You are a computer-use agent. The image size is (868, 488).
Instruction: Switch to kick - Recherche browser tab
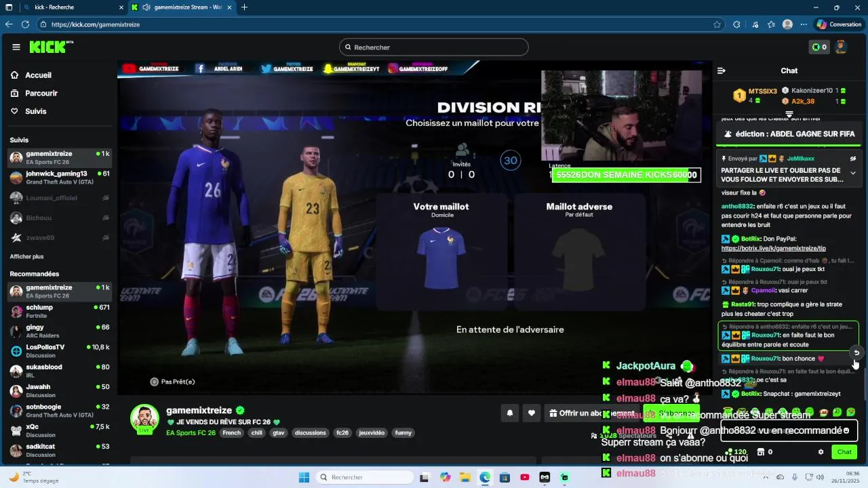coord(73,7)
